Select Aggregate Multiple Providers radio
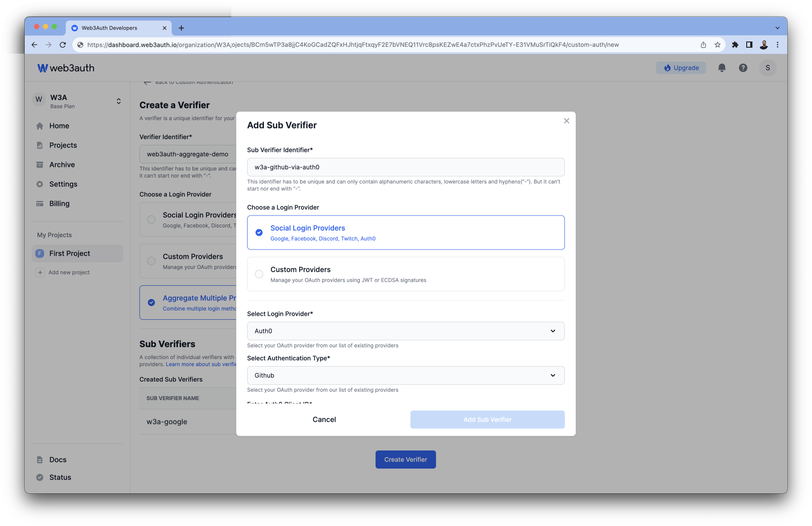 pyautogui.click(x=151, y=303)
